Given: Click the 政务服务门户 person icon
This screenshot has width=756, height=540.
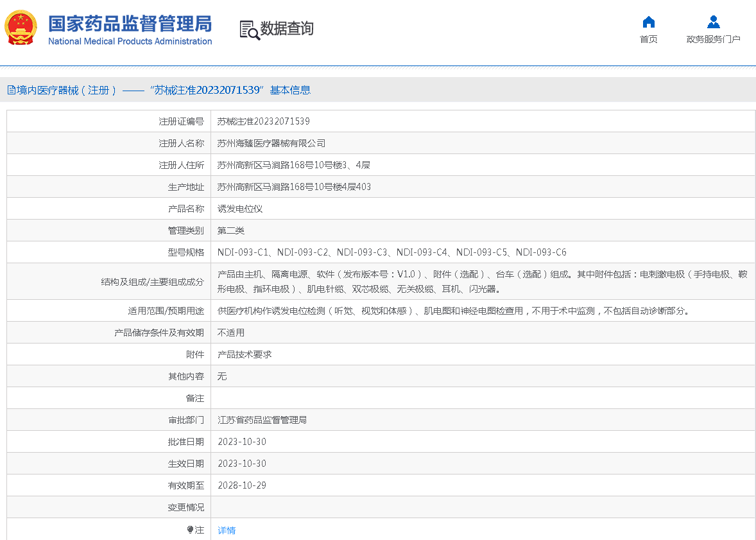Looking at the screenshot, I should (x=713, y=22).
